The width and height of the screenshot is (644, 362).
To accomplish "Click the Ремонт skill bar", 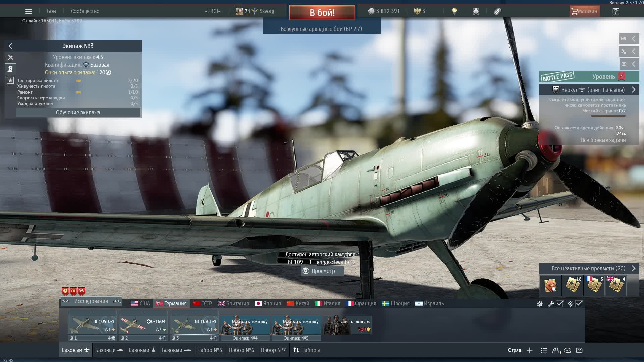I will (78, 92).
